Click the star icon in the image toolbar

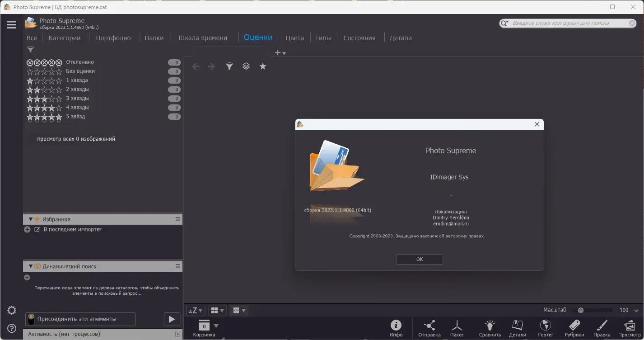pos(263,66)
